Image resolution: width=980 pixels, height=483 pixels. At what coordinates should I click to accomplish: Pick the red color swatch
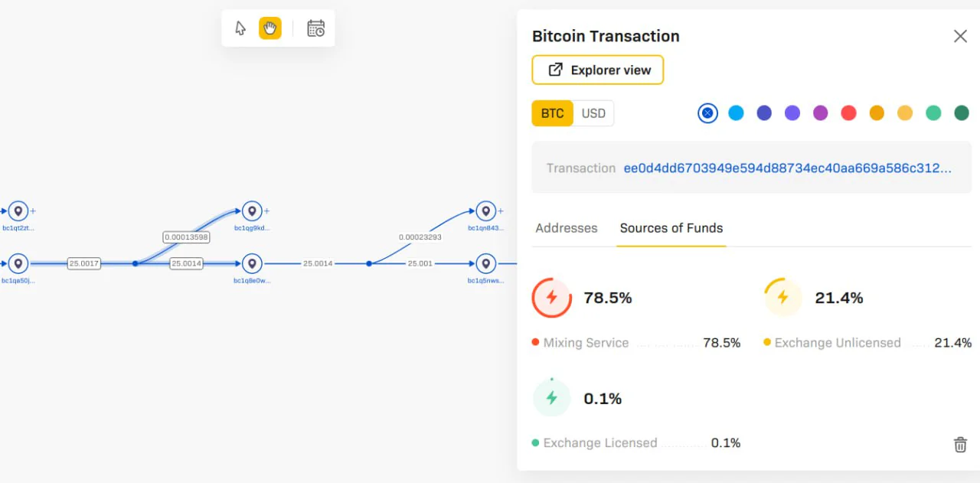pyautogui.click(x=848, y=113)
